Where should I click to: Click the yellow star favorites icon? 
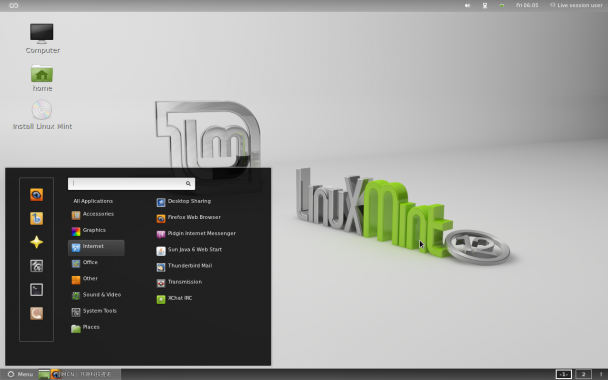[x=36, y=242]
